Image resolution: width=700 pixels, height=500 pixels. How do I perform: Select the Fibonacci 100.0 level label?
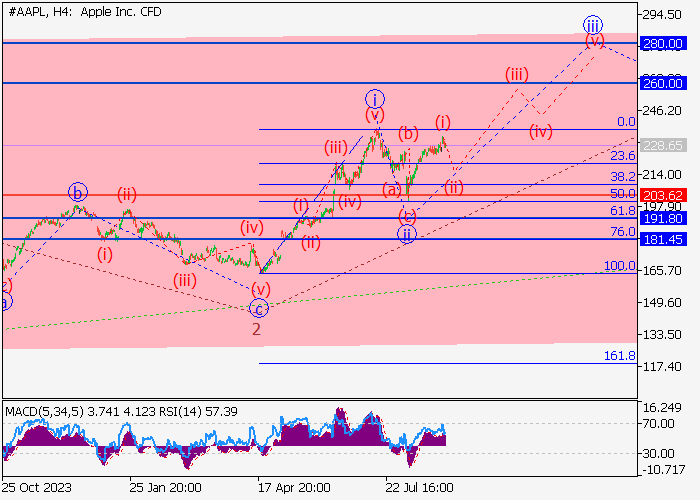coord(620,266)
